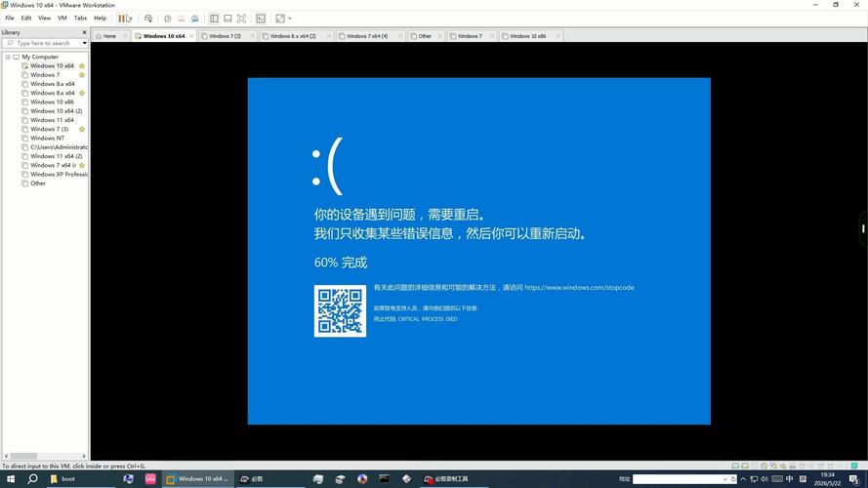Open the File menu
This screenshot has width=868, height=488.
click(10, 18)
